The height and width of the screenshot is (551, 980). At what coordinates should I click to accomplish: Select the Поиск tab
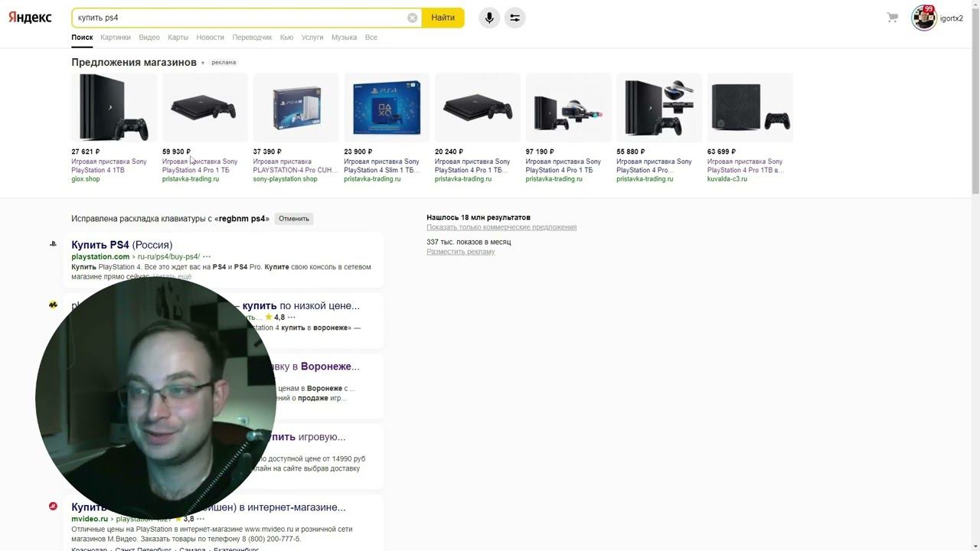point(82,37)
